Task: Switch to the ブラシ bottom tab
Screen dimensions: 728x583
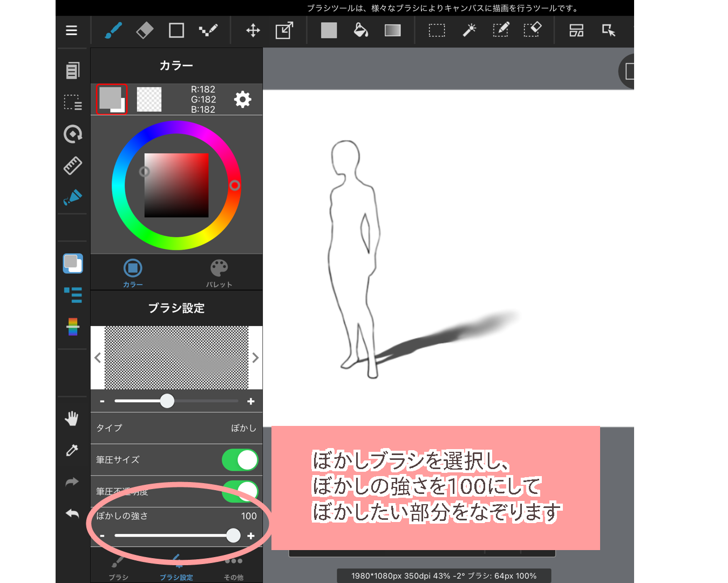Action: click(x=118, y=568)
